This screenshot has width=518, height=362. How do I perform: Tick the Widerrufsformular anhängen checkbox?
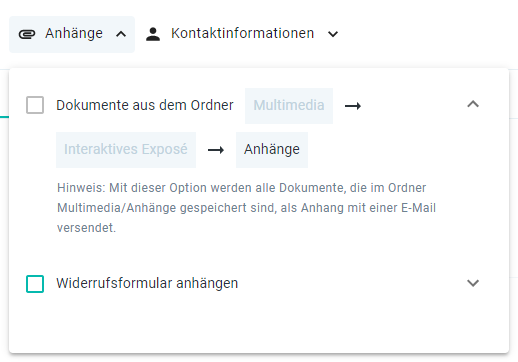click(x=35, y=284)
